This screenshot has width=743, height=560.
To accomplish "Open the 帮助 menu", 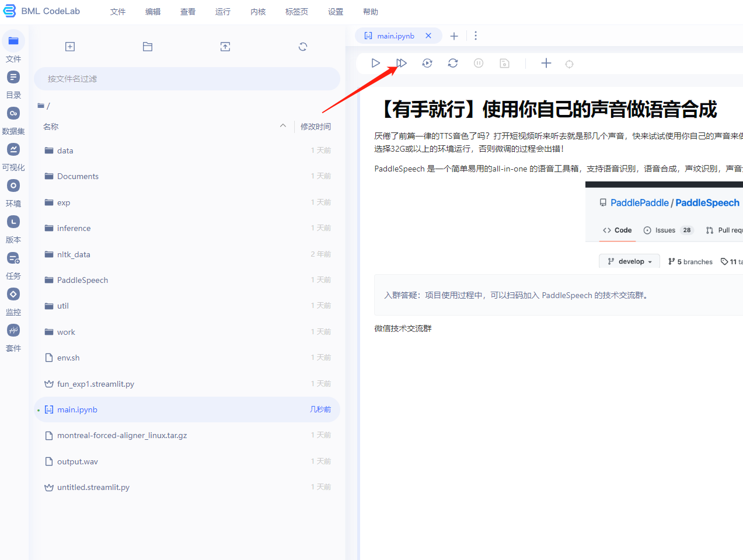I will coord(371,12).
